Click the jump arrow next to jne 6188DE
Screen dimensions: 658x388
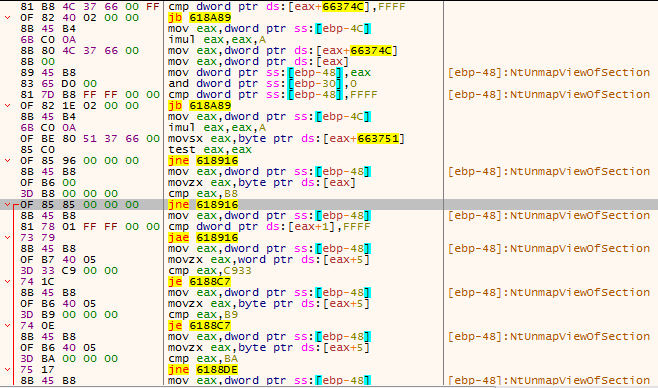coord(8,370)
